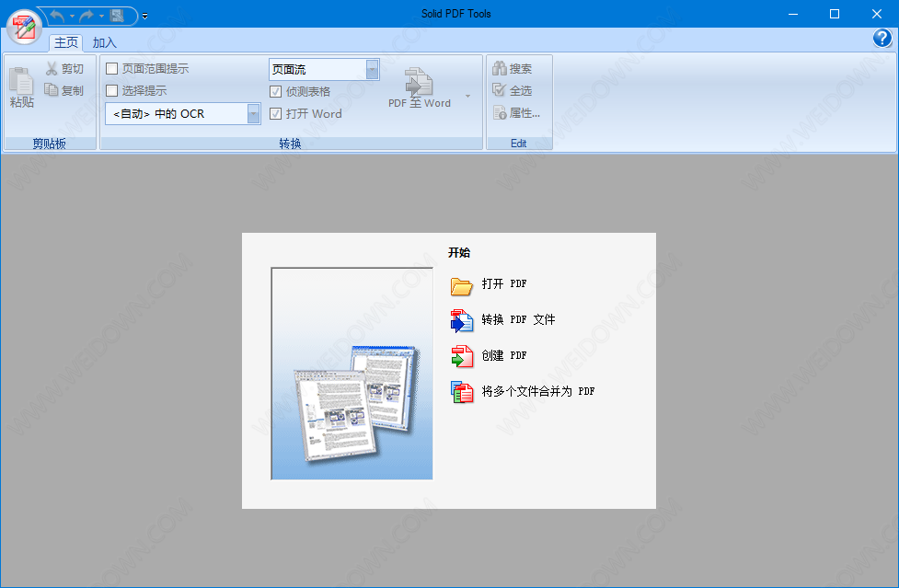Toggle the 打开 Word checkbox
Viewport: 899px width, 588px height.
[275, 113]
